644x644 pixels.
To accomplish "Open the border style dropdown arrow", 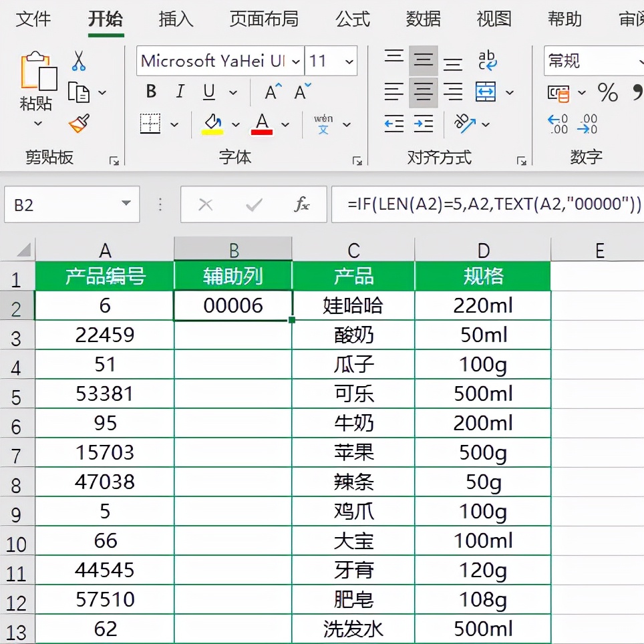I will click(175, 125).
